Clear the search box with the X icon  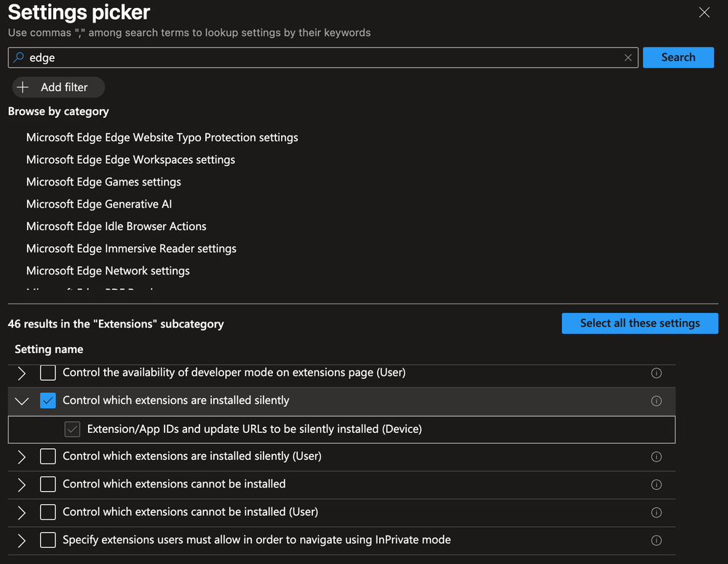(x=628, y=57)
